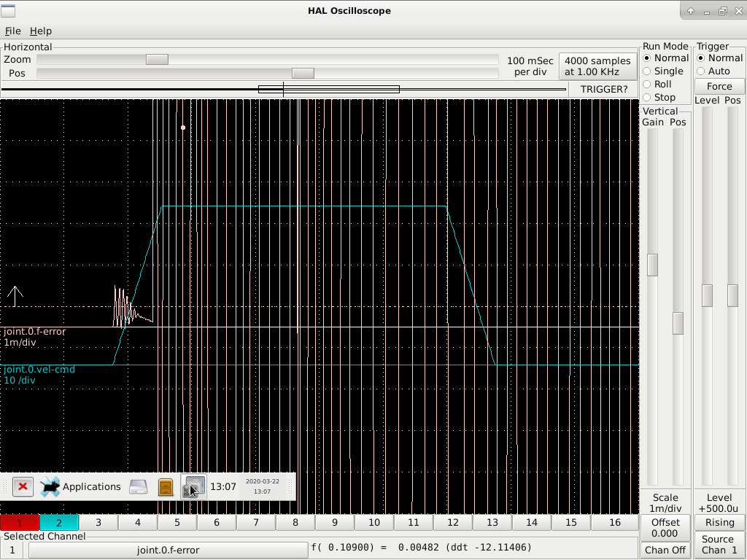This screenshot has height=560, width=747.
Task: Click the Chan Off button
Action: coord(665,550)
